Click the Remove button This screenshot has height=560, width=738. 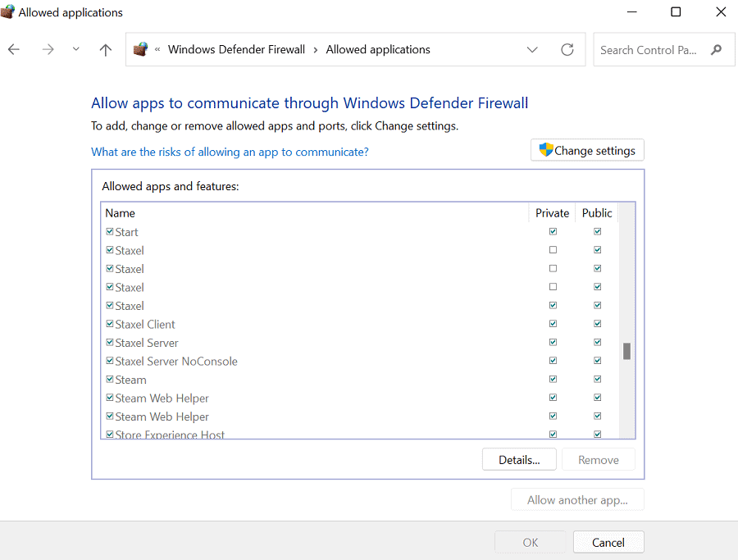click(599, 459)
